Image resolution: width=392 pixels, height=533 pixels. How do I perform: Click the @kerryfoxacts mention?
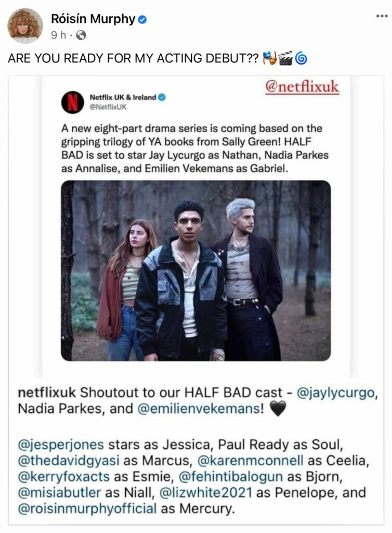point(64,477)
